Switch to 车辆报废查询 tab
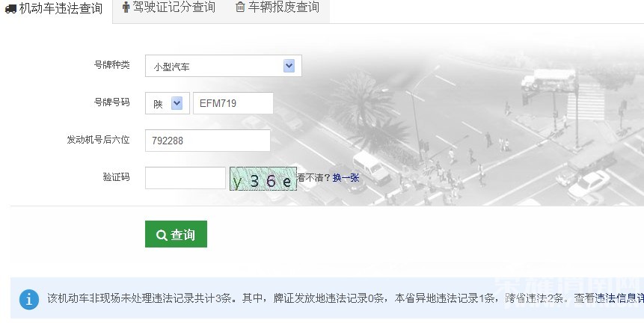The image size is (644, 329). click(278, 7)
